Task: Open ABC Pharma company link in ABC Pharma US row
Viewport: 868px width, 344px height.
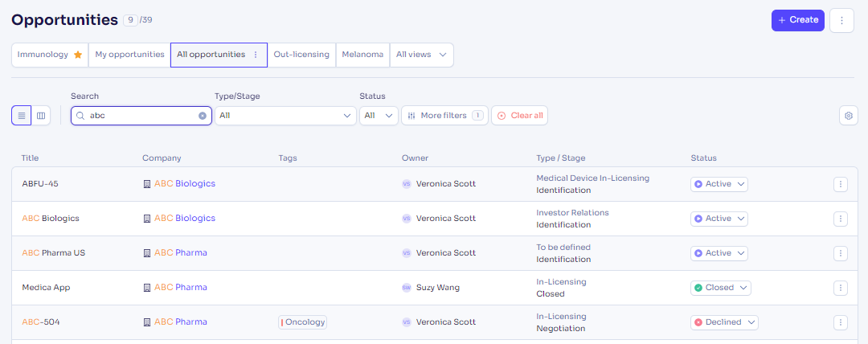Action: 181,252
